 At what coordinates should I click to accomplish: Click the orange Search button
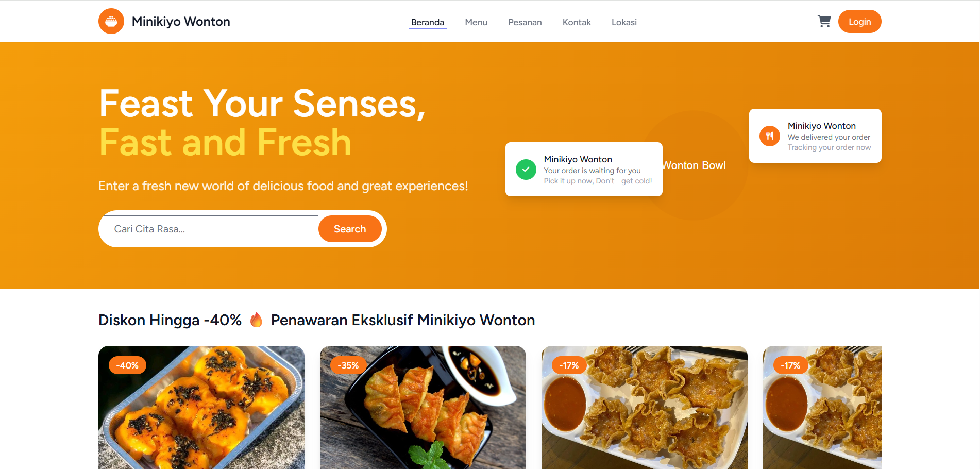350,229
